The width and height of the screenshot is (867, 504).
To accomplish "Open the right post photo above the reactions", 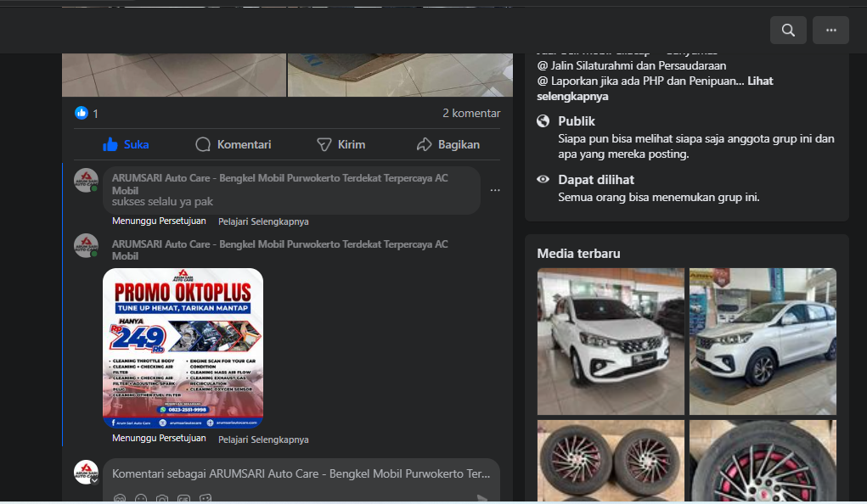I will 400,76.
